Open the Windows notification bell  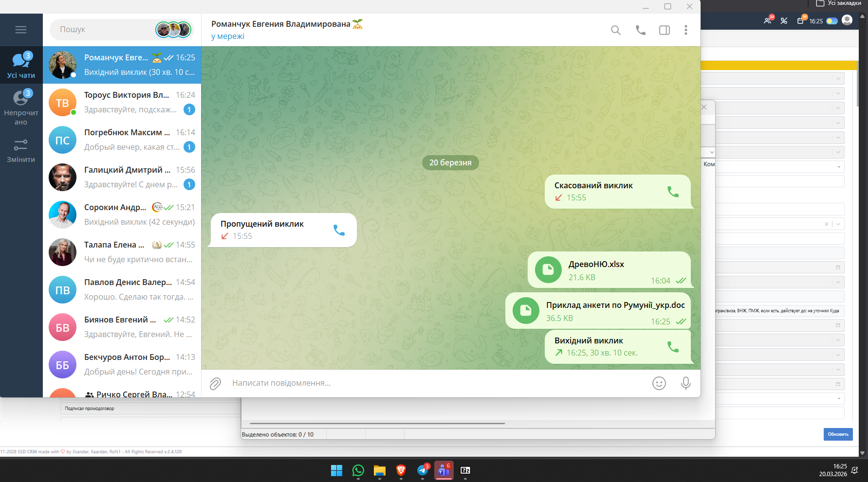(854, 470)
